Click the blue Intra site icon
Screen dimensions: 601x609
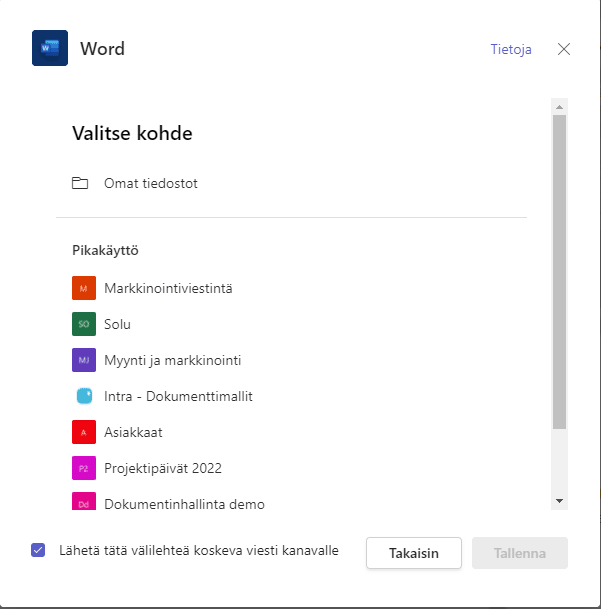coord(84,396)
